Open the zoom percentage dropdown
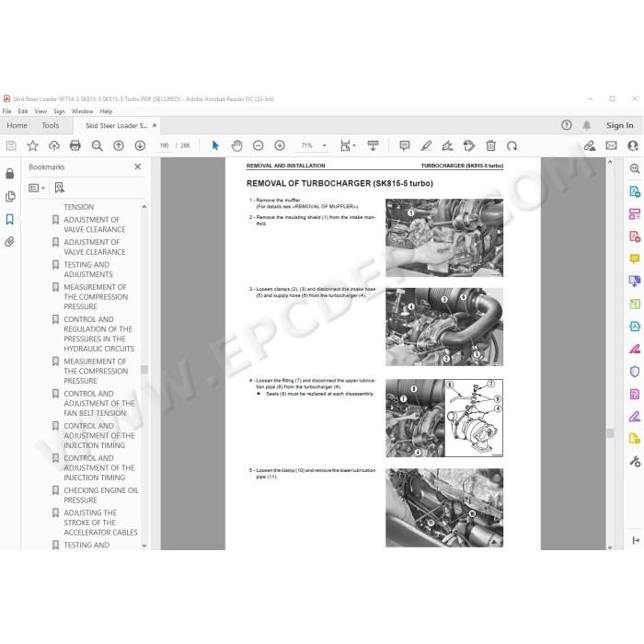 324,145
